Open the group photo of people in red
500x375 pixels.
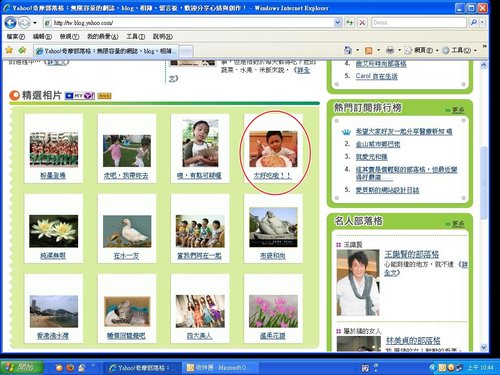pyautogui.click(x=54, y=149)
